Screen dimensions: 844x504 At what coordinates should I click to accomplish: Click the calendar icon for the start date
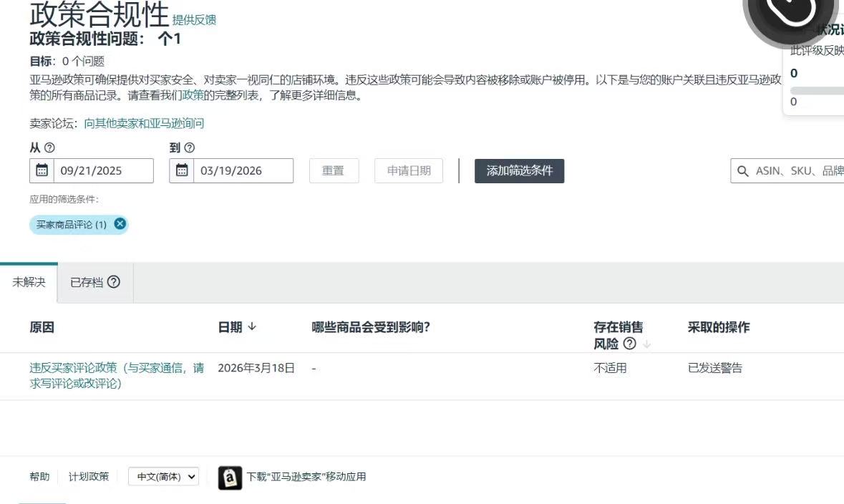coord(42,170)
